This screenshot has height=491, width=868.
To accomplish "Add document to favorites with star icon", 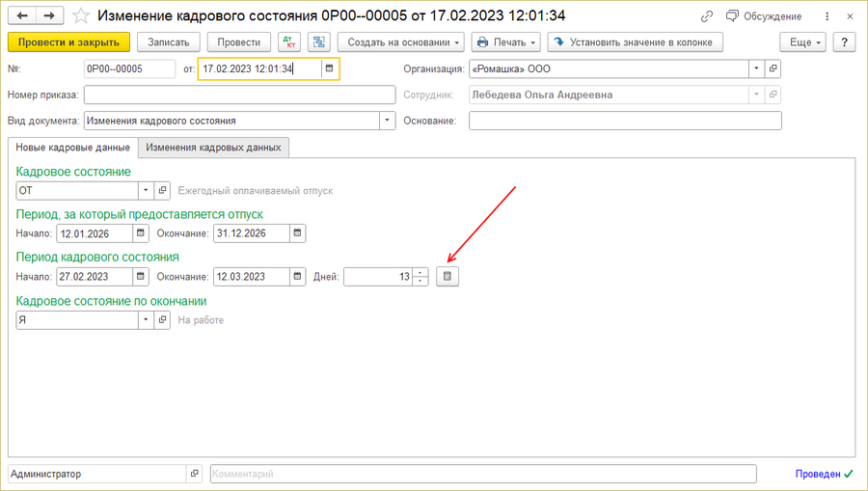I will tap(81, 15).
